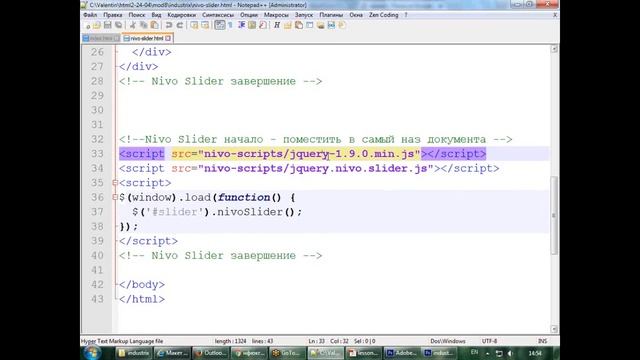Click the New file toolbar icon
640x360 pixels.
tap(87, 25)
